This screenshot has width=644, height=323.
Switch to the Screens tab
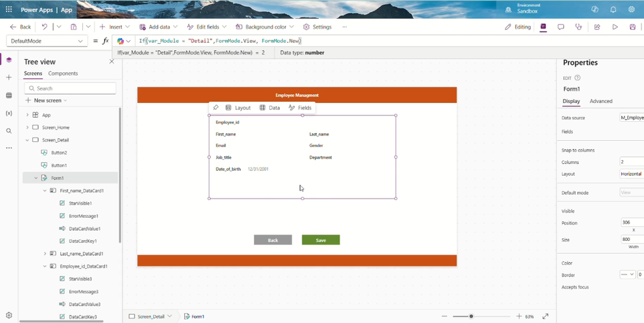pyautogui.click(x=33, y=74)
